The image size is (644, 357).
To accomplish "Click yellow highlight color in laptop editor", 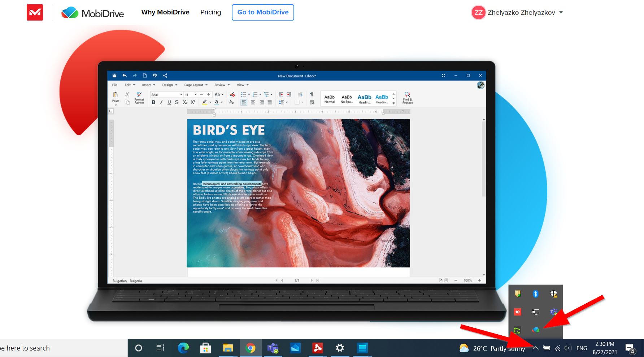I will [205, 102].
